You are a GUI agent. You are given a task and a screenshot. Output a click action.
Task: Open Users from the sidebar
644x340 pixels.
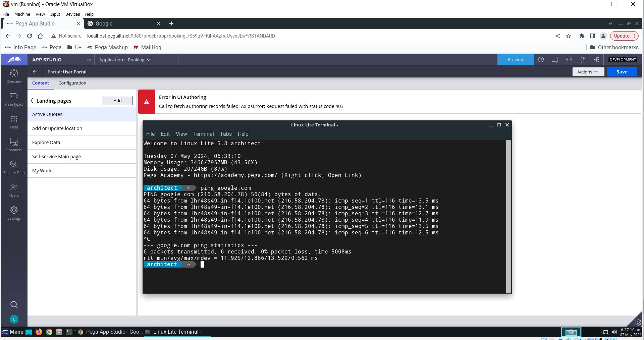[x=14, y=190]
